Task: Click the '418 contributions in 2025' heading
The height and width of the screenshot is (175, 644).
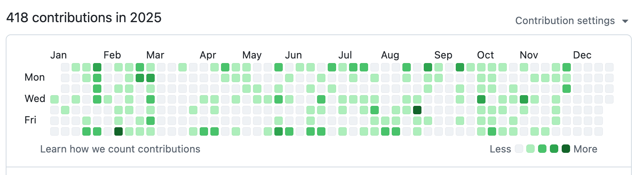Action: pyautogui.click(x=84, y=18)
